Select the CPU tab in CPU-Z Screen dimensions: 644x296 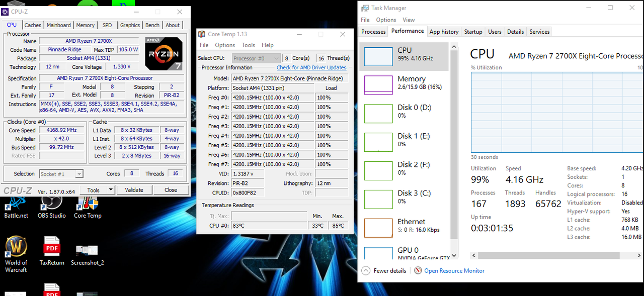(x=12, y=25)
